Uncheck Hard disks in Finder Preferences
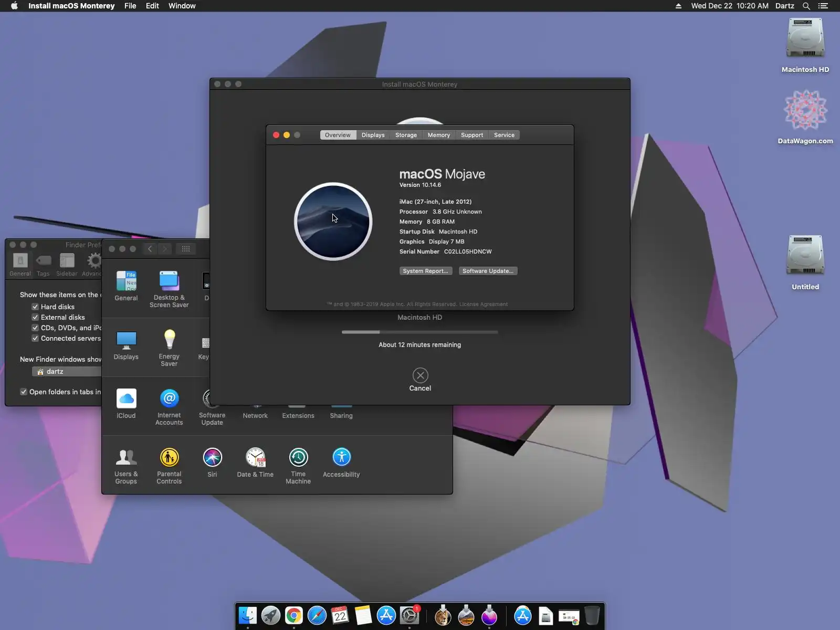 [x=35, y=307]
